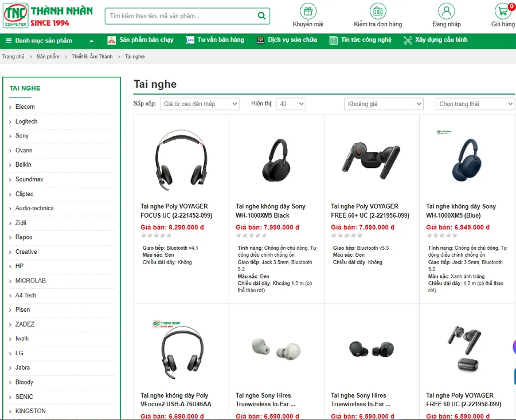Viewport: 516px width, 420px height.
Task: Select A4 Tech brand category
Action: tap(26, 295)
